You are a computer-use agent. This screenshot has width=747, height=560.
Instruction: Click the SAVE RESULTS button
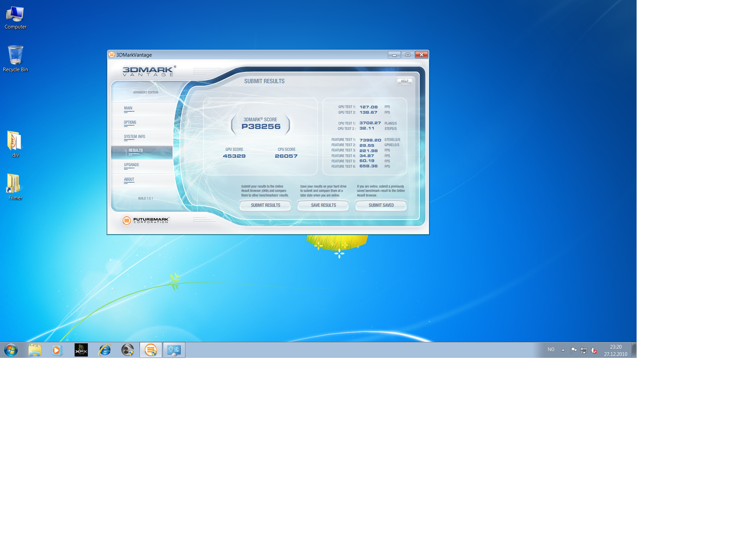tap(323, 205)
